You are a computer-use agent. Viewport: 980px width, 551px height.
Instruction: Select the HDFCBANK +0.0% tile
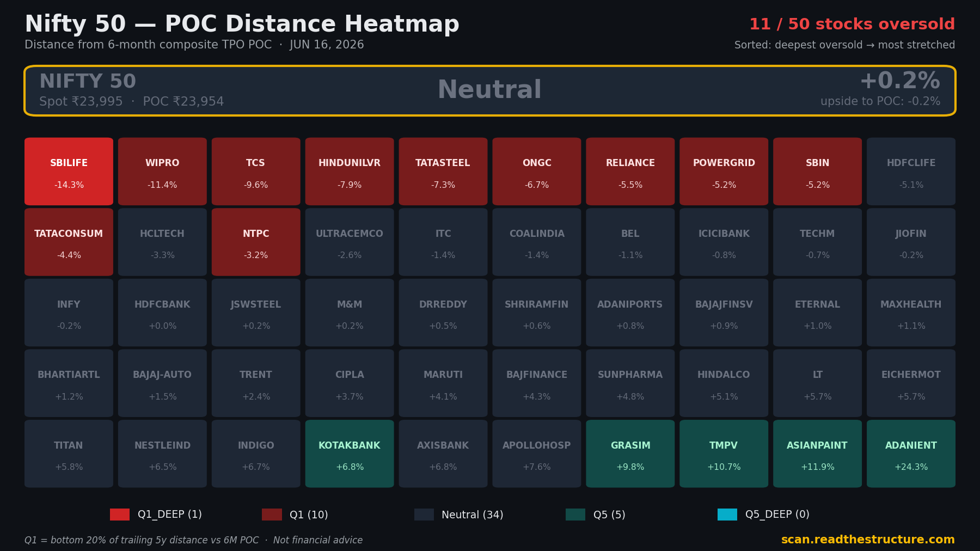tap(162, 313)
